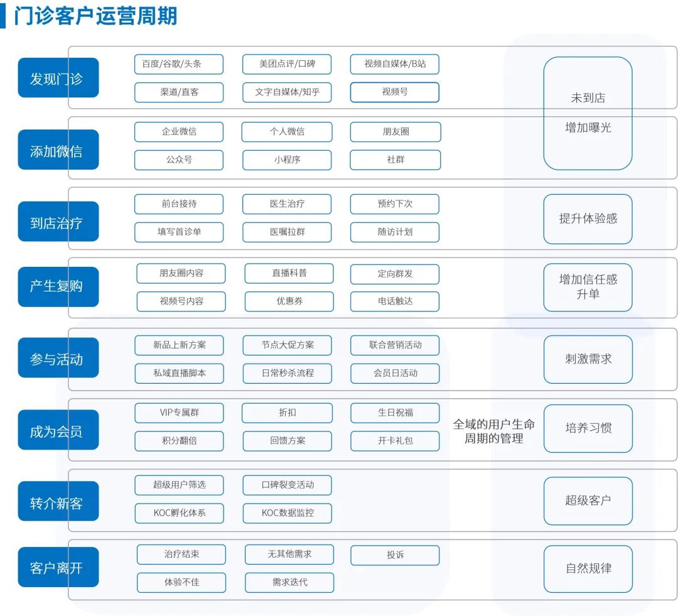Click the 自然规律 goal box
This screenshot has height=616, width=678.
588,570
